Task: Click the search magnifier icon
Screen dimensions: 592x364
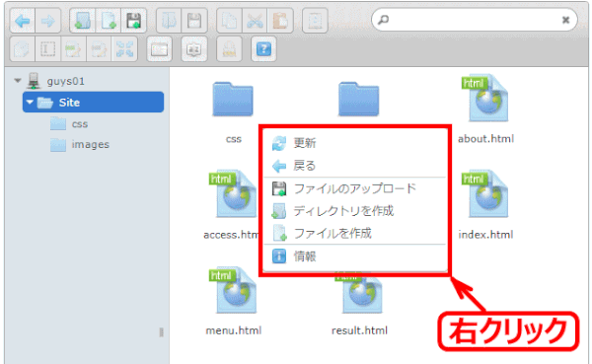Action: (383, 20)
